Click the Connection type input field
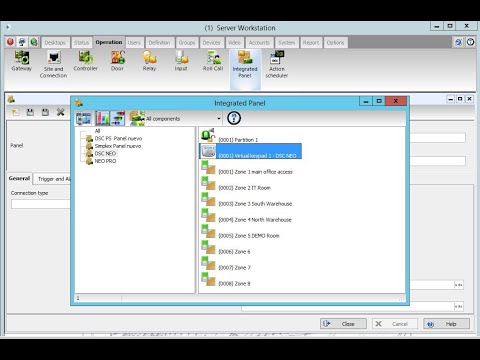Image resolution: width=480 pixels, height=360 pixels. pyautogui.click(x=41, y=204)
